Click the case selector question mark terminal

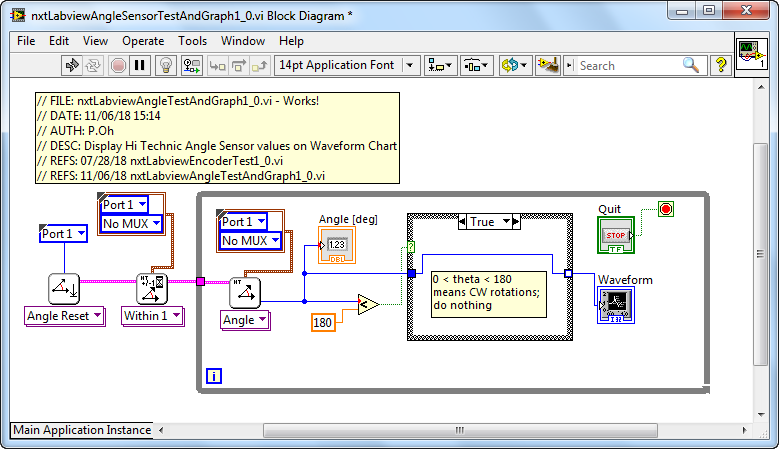tap(411, 247)
